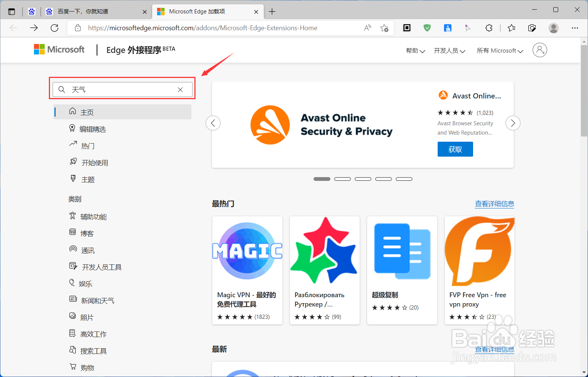Open the pinned Baidu paw tab
Viewport: 588px width, 377px height.
click(32, 12)
